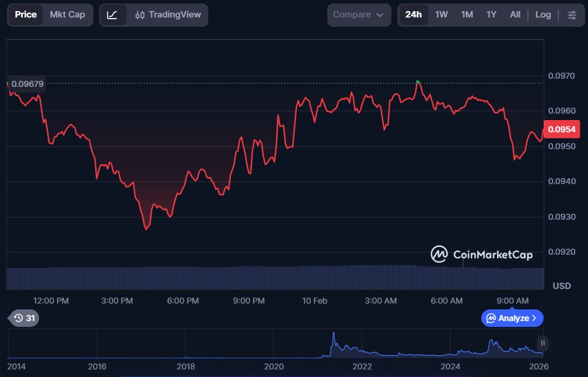Select the Price chart mode

click(x=26, y=15)
